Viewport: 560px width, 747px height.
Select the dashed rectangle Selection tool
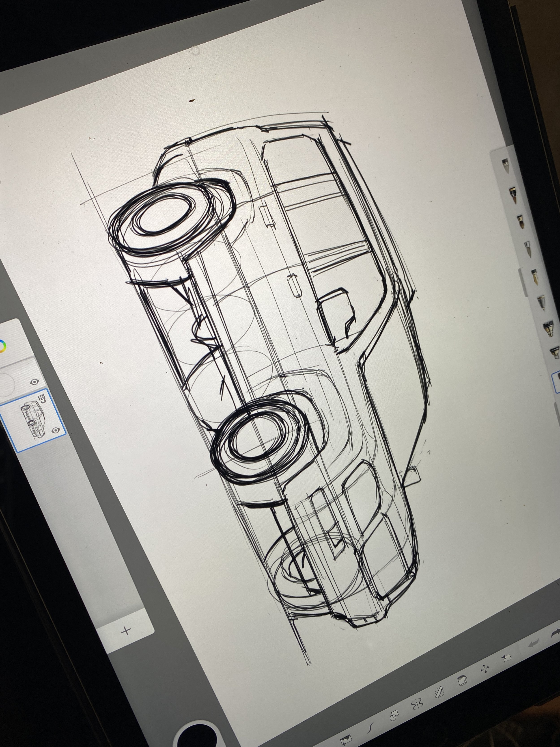pyautogui.click(x=506, y=658)
